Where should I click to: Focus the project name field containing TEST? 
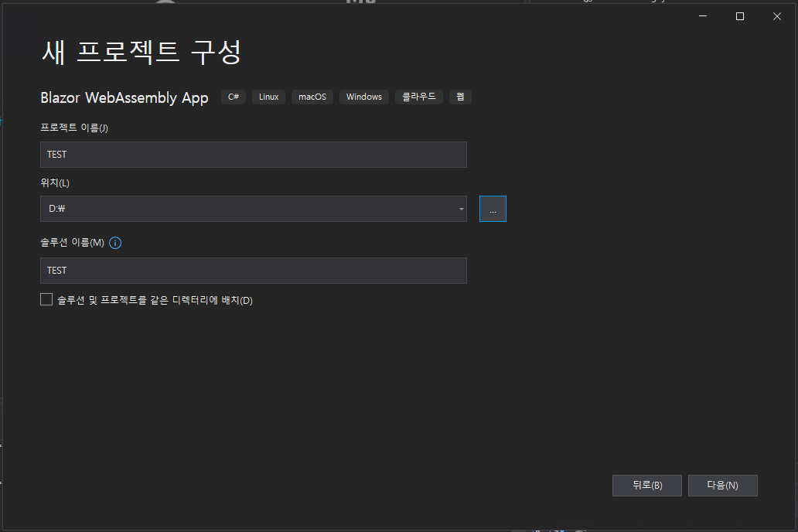tap(254, 155)
